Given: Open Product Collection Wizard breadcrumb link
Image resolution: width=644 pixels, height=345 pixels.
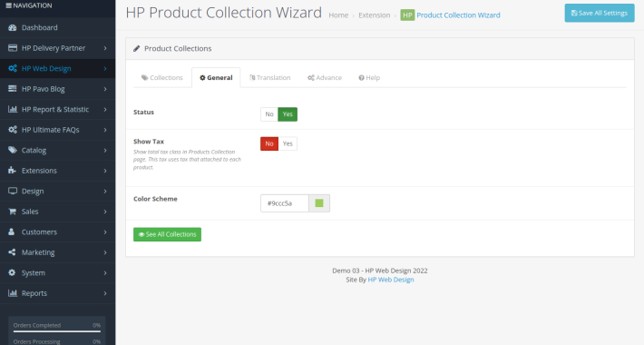Looking at the screenshot, I should 458,15.
